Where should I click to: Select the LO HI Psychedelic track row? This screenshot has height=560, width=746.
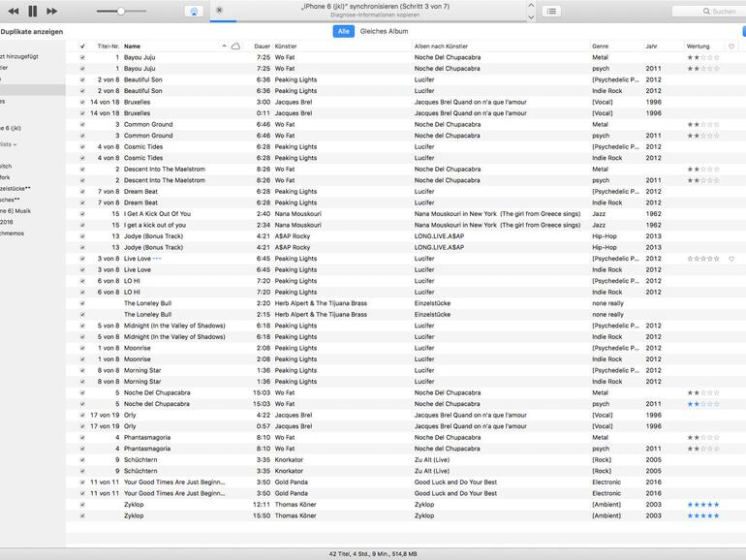[132, 281]
